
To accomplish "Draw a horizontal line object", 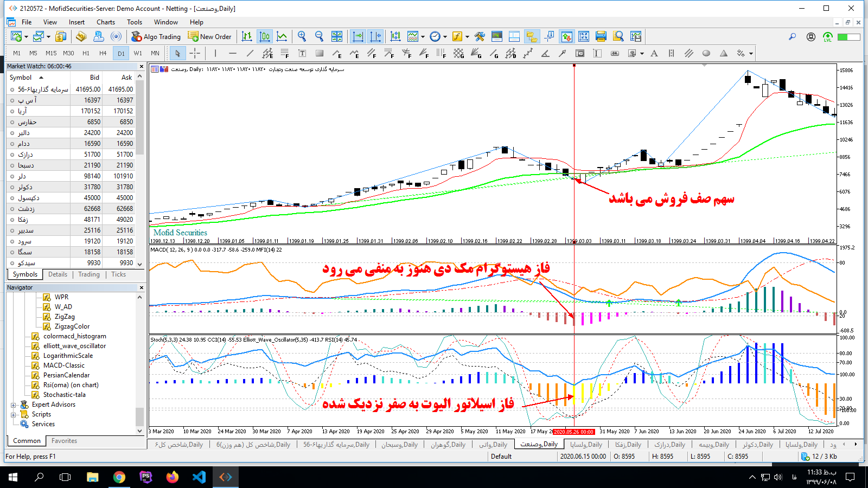I will 233,53.
